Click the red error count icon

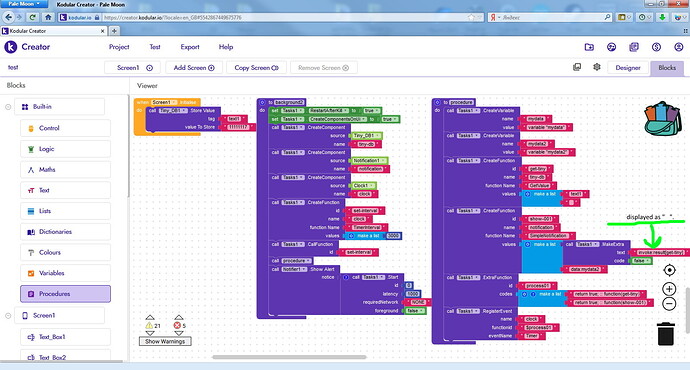[x=177, y=326]
